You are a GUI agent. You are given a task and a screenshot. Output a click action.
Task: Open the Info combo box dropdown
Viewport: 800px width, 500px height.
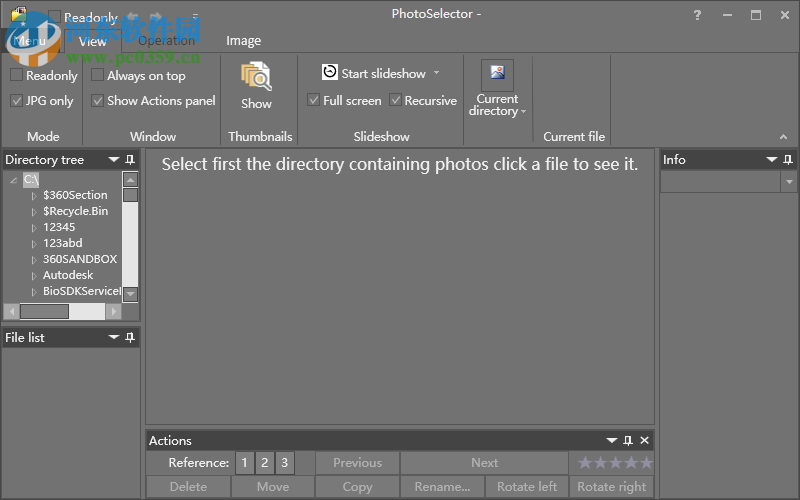click(x=789, y=182)
